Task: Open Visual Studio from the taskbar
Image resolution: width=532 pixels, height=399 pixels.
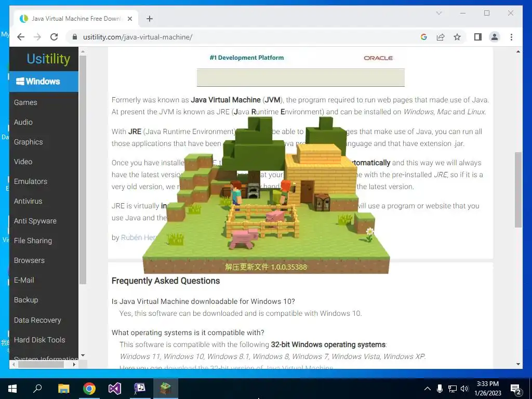Action: coord(115,389)
